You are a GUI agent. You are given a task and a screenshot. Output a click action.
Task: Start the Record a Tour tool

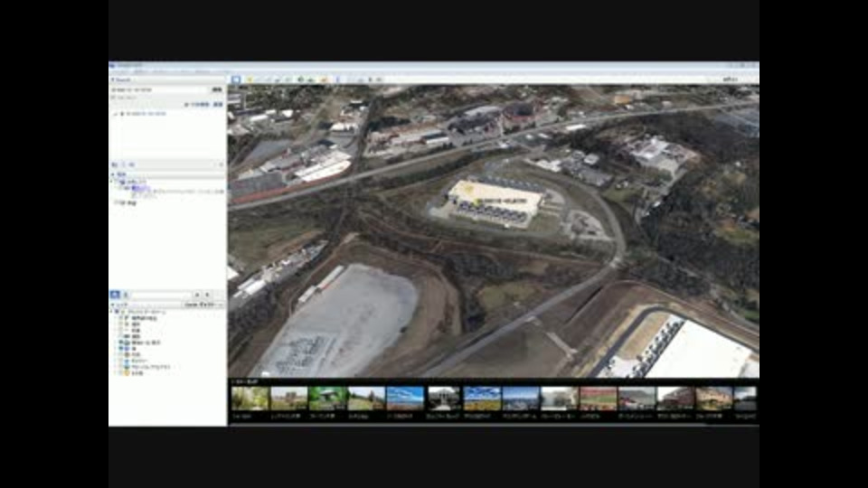[288, 80]
